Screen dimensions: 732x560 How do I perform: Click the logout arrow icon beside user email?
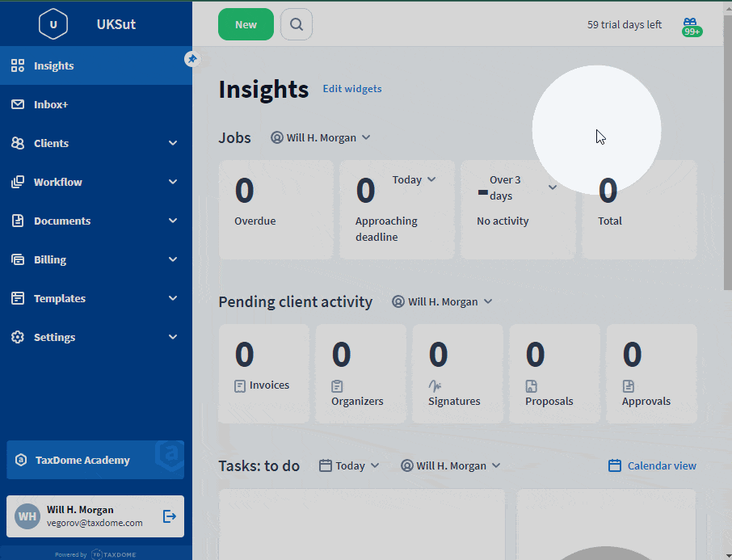click(x=170, y=516)
